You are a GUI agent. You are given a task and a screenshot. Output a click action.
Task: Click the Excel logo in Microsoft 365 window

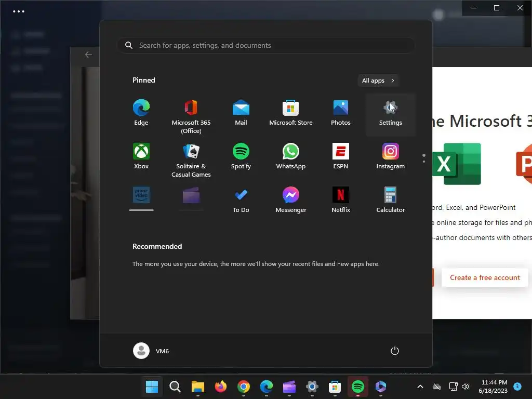[x=457, y=164]
